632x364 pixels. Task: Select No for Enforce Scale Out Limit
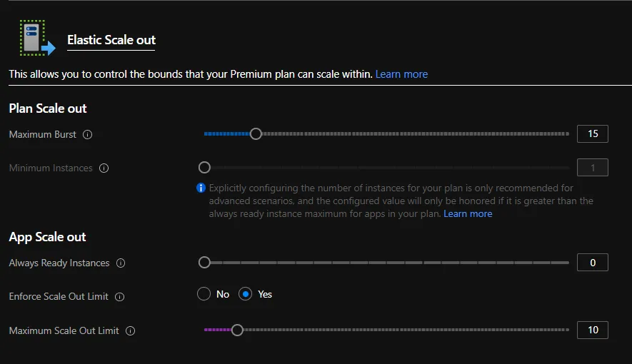(204, 294)
